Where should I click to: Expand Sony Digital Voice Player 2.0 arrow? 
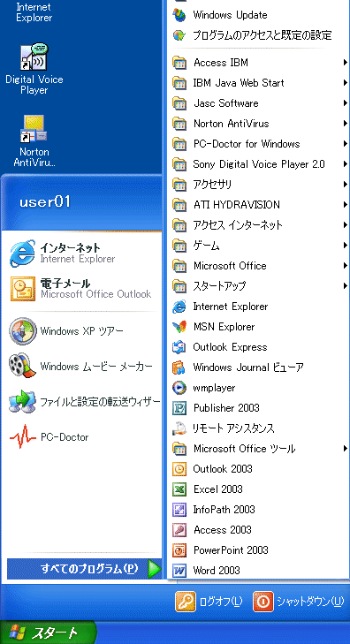pos(346,164)
